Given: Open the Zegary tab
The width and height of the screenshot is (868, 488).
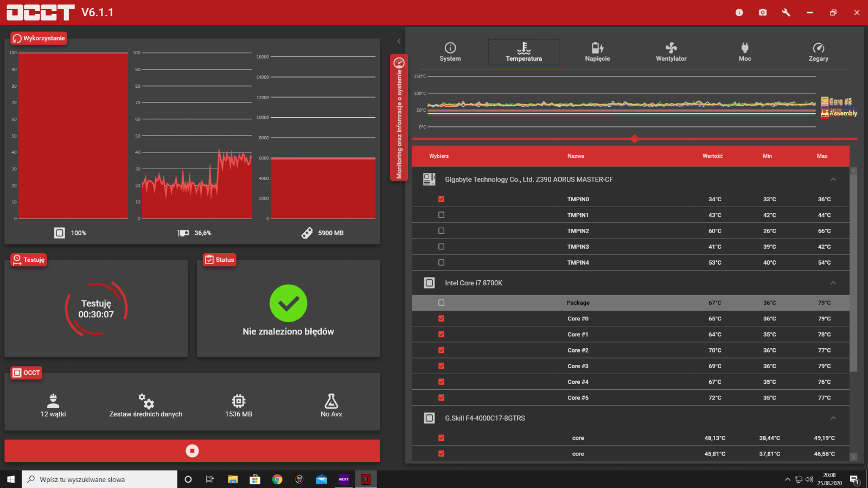Looking at the screenshot, I should click(x=819, y=52).
